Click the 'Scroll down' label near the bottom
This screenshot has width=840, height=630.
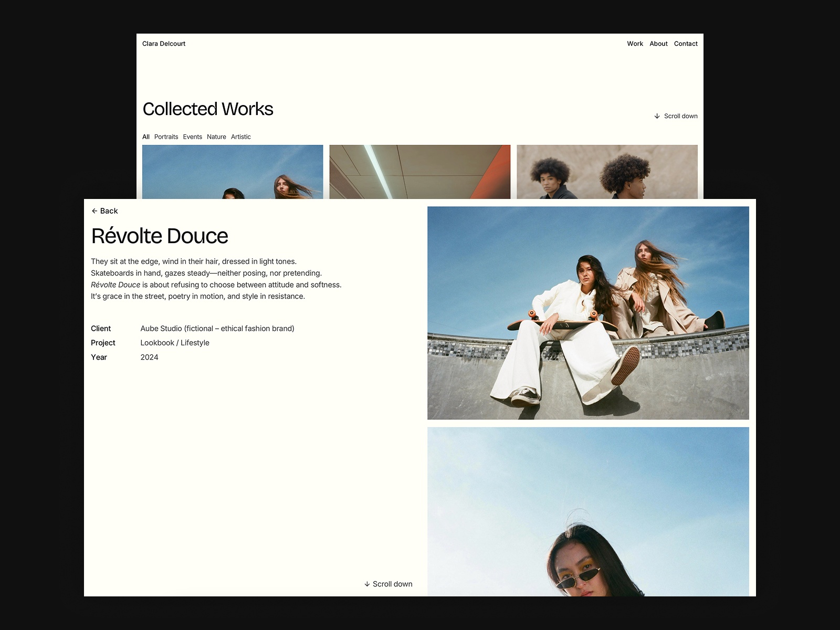[392, 584]
